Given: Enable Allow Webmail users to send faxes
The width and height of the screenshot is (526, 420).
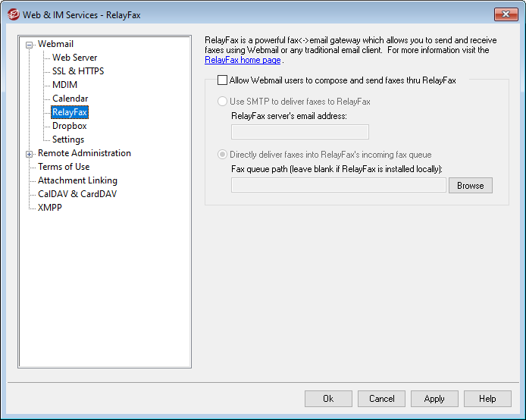Looking at the screenshot, I should (x=222, y=80).
